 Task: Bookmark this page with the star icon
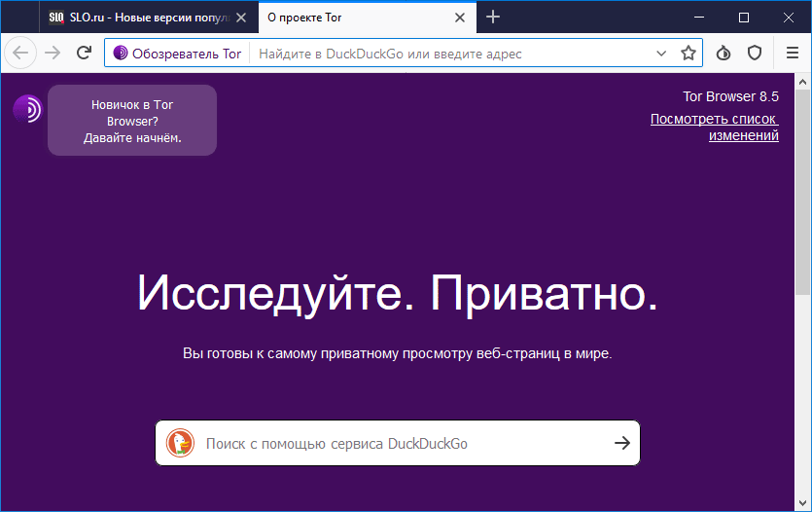[688, 53]
